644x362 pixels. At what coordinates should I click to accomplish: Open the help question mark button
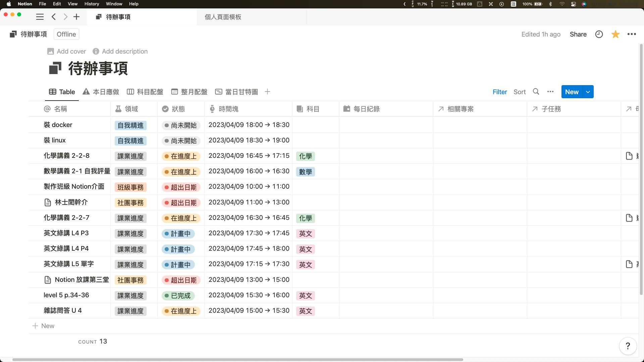coord(628,346)
